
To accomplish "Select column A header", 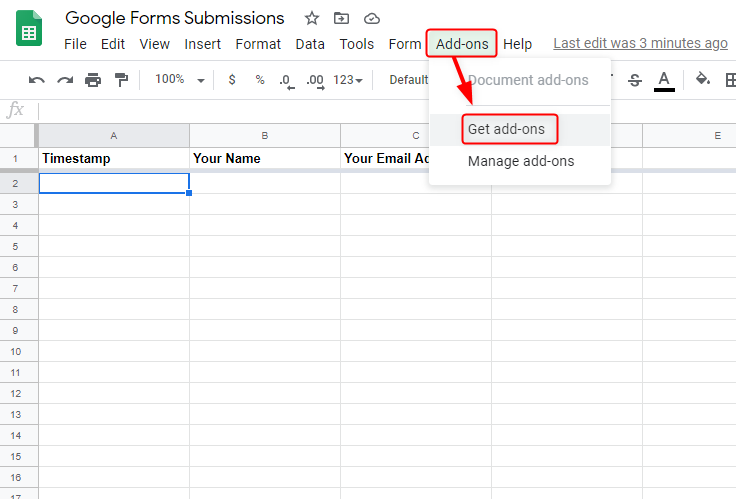I will tap(114, 136).
